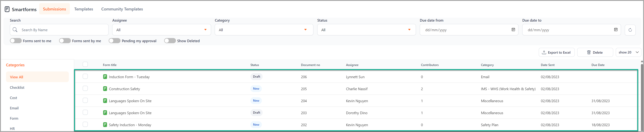Click Export to Excel button

pos(557,52)
